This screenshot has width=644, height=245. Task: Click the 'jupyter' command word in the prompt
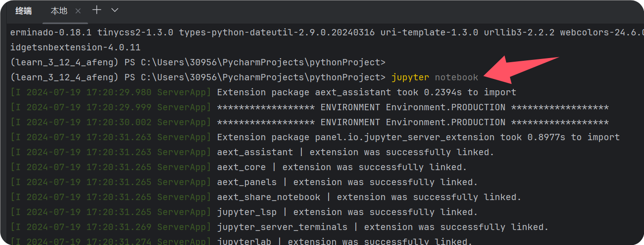coord(410,77)
